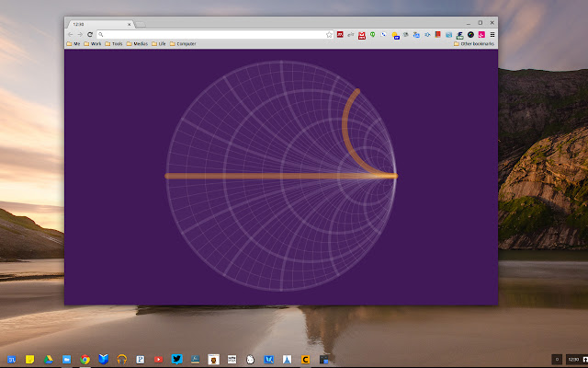Open the lion picture app on the shelf
The image size is (588, 368).
click(213, 360)
